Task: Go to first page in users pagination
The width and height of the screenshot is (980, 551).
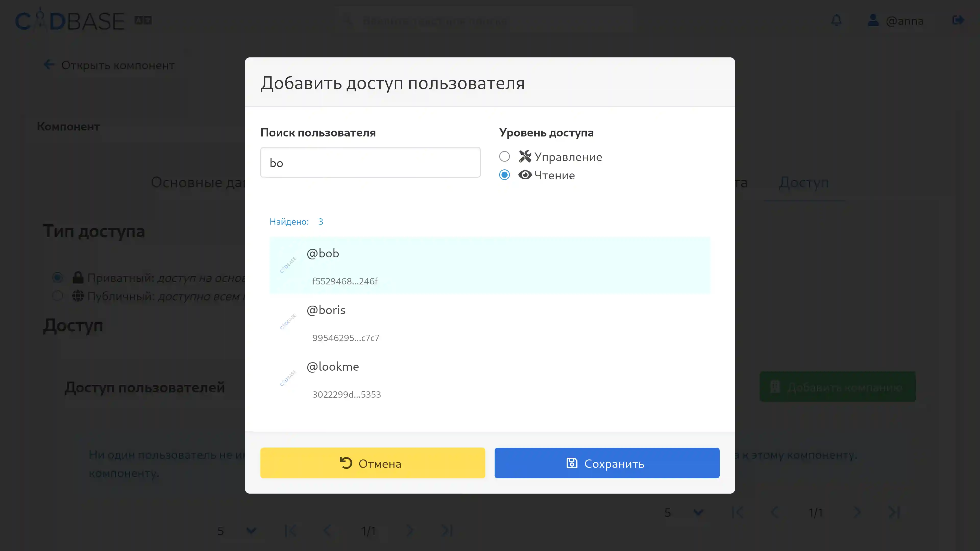Action: pos(290,531)
